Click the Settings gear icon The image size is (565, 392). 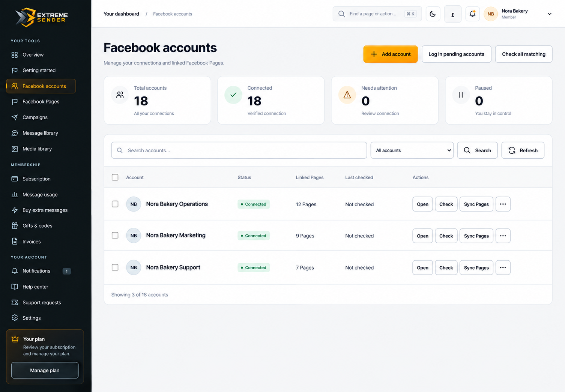tap(15, 318)
